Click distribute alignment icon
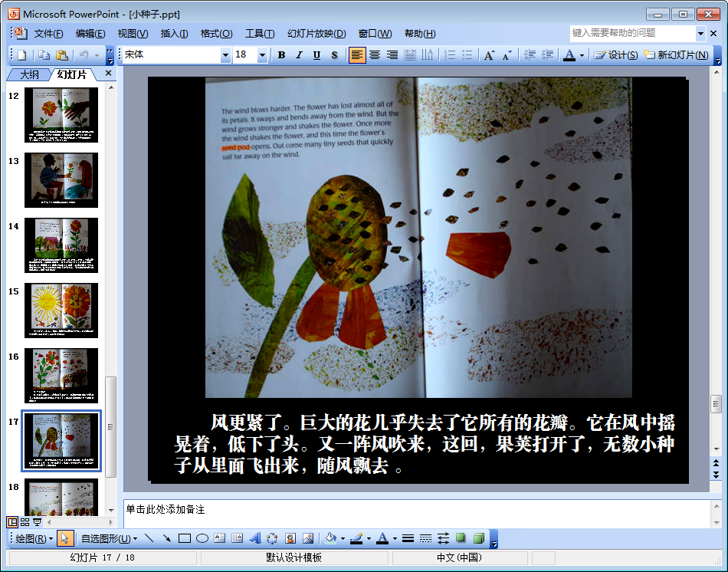The image size is (728, 572). click(409, 55)
